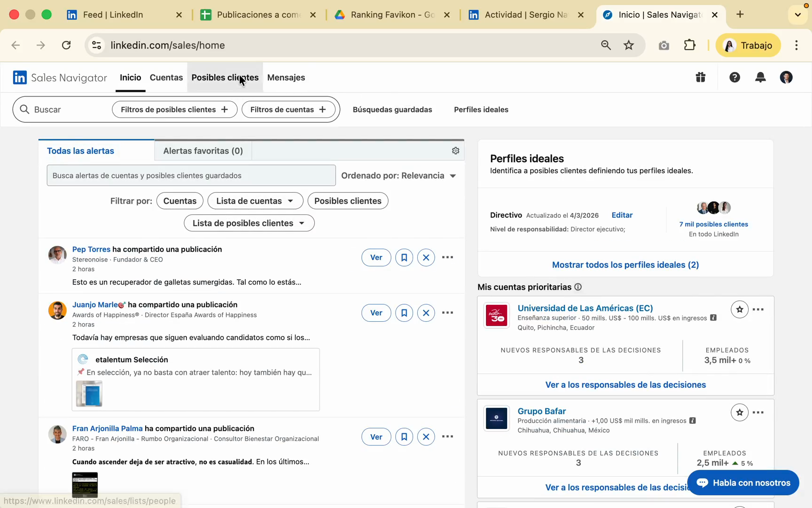This screenshot has width=812, height=508.
Task: Show all ideal profiles (2)
Action: pyautogui.click(x=625, y=265)
